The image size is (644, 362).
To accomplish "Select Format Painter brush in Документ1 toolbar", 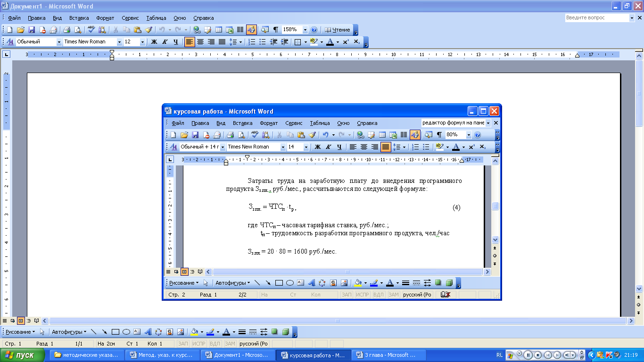I will click(148, 30).
